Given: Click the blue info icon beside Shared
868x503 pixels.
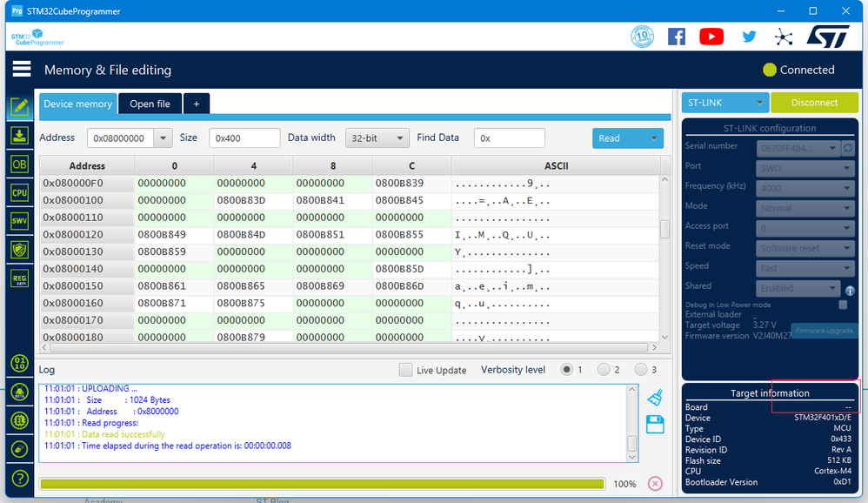Looking at the screenshot, I should pyautogui.click(x=850, y=291).
